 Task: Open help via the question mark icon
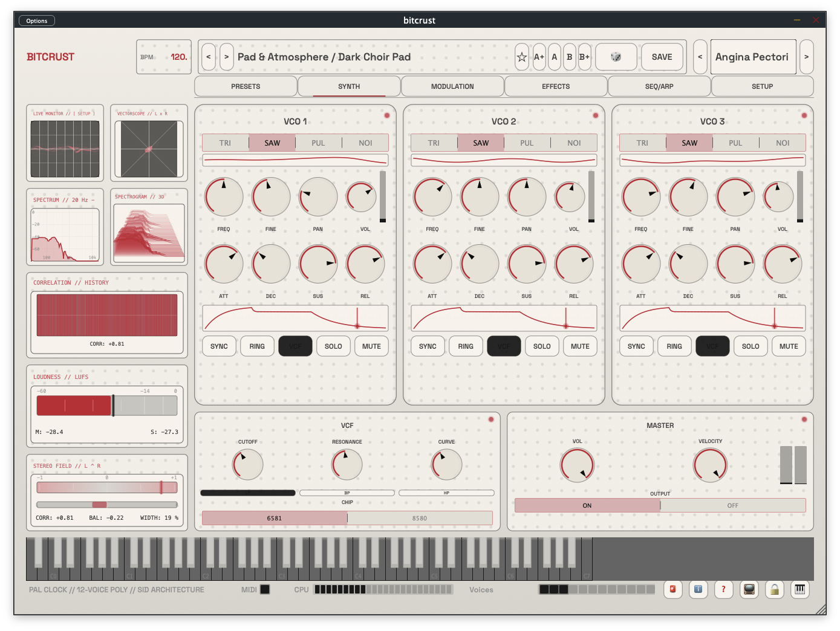[x=723, y=589]
